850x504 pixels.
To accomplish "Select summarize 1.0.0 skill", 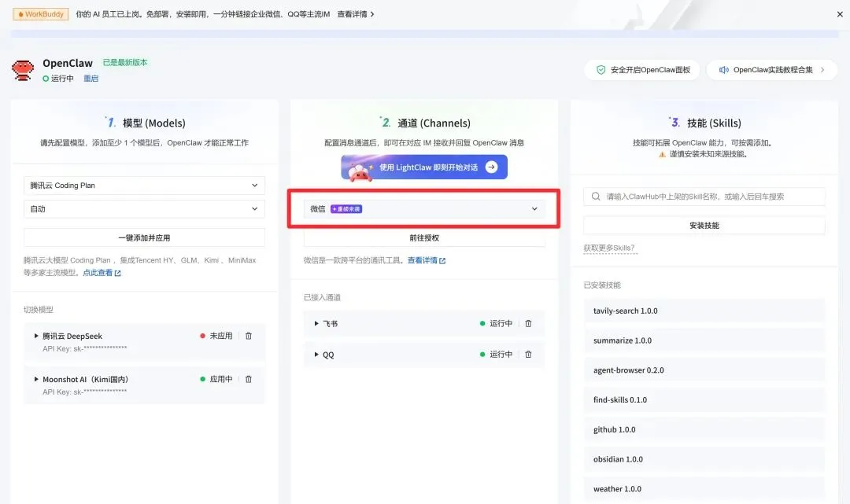I will pos(704,341).
